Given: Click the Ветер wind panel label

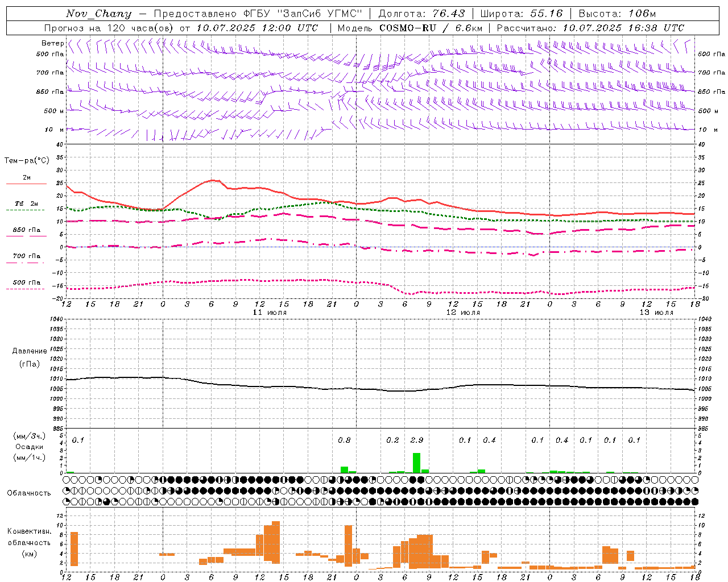Looking at the screenshot, I should coord(52,43).
